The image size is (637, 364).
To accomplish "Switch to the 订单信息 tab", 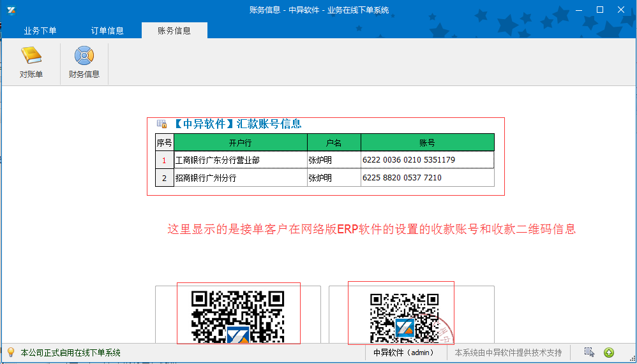I will 107,31.
